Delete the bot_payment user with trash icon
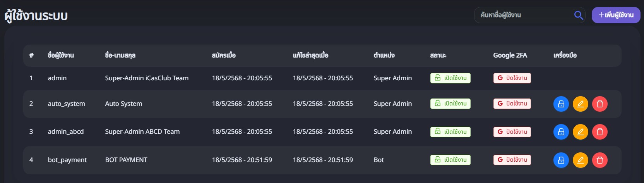644x183 pixels. [599, 160]
